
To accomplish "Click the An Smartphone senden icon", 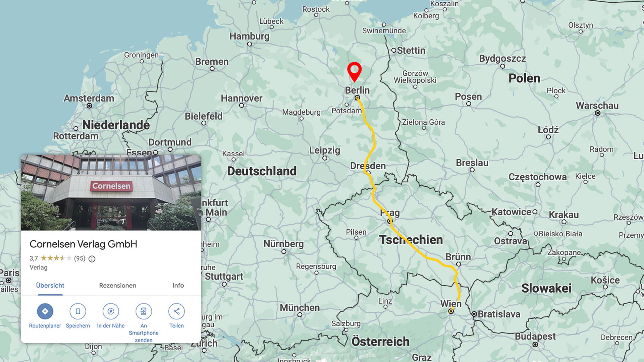I will click(x=144, y=311).
